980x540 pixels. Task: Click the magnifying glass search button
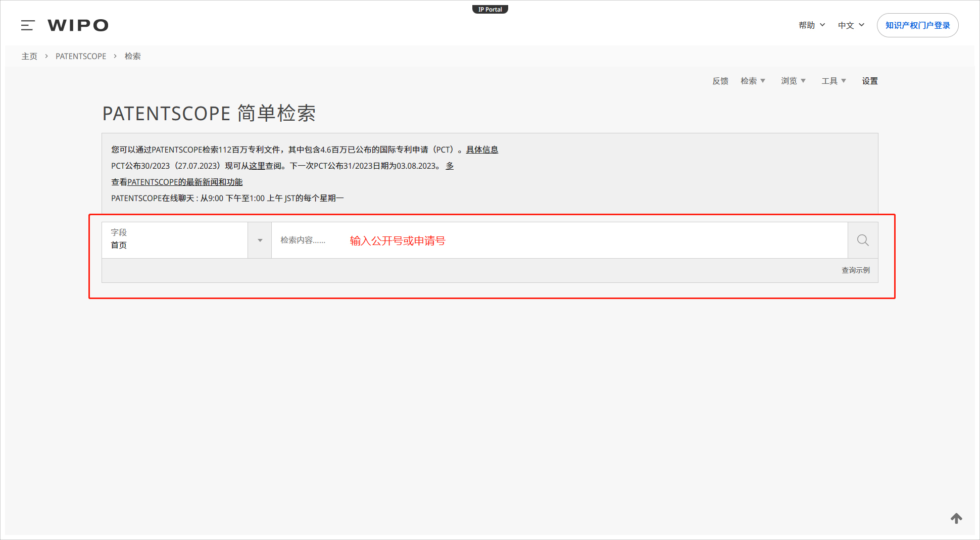coord(863,240)
